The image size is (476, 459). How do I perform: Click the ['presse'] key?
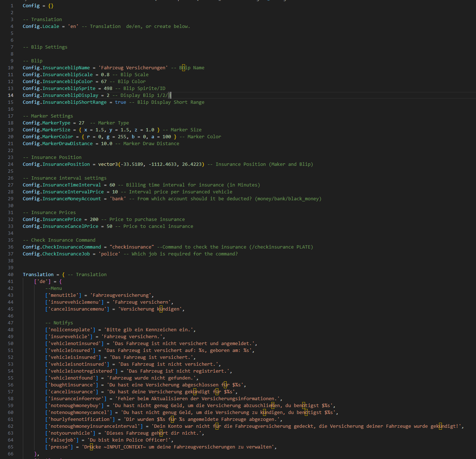(59, 447)
